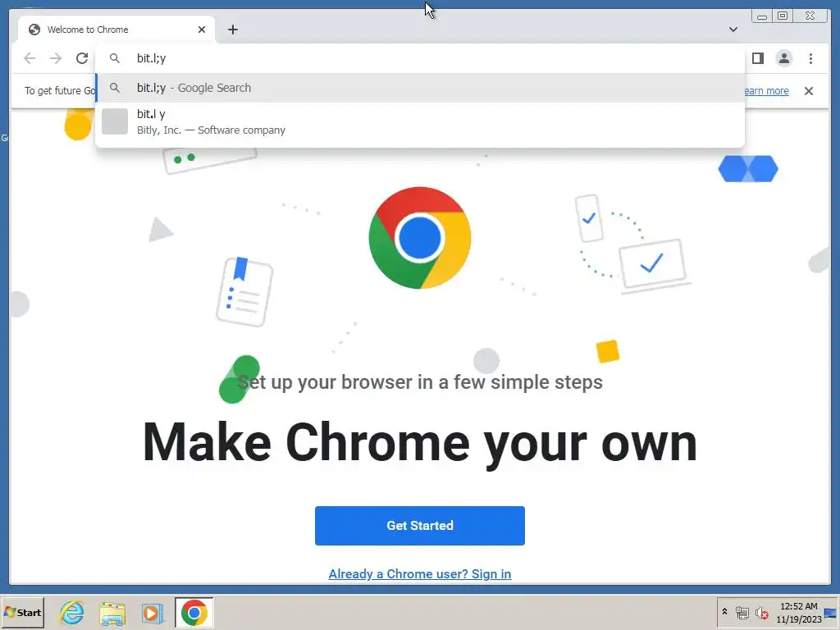
Task: Open the tab search chevron
Action: click(x=733, y=30)
